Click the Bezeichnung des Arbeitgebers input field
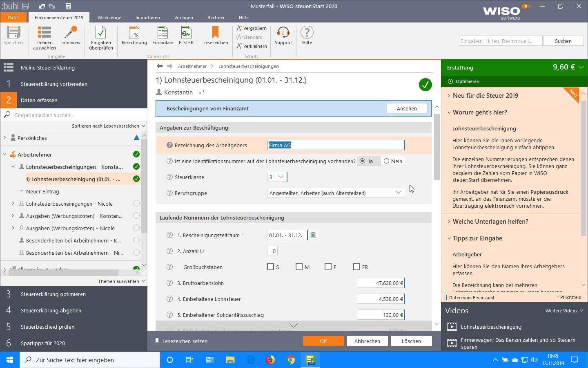The height and width of the screenshot is (368, 588). pos(336,145)
